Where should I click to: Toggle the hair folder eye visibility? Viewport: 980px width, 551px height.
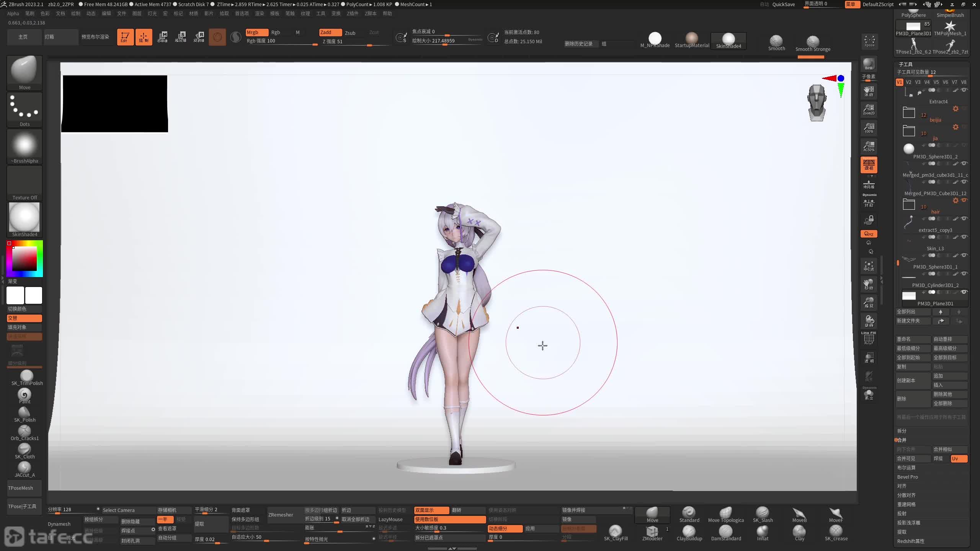point(964,200)
